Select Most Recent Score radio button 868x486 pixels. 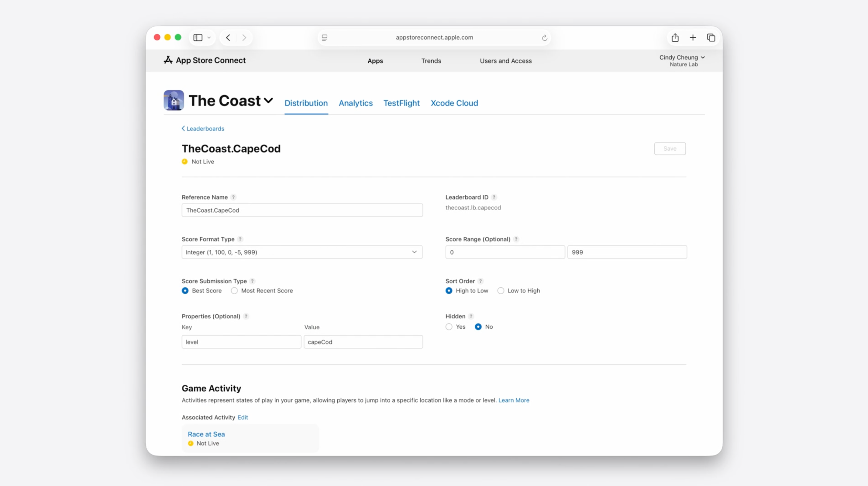tap(234, 291)
